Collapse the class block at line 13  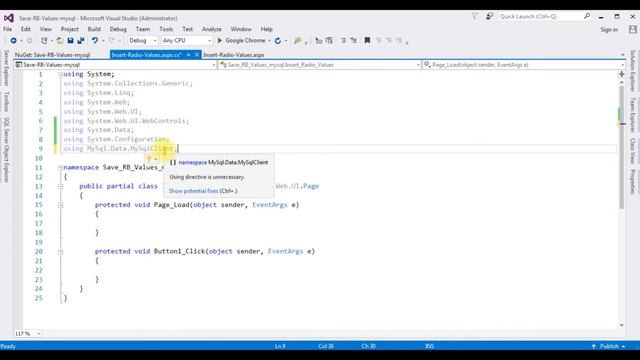[60, 187]
